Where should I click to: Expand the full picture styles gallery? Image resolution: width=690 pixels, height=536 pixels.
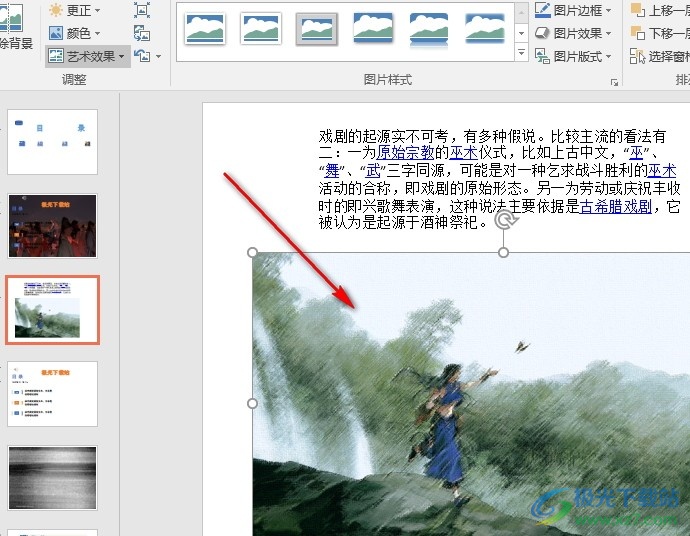[521, 53]
